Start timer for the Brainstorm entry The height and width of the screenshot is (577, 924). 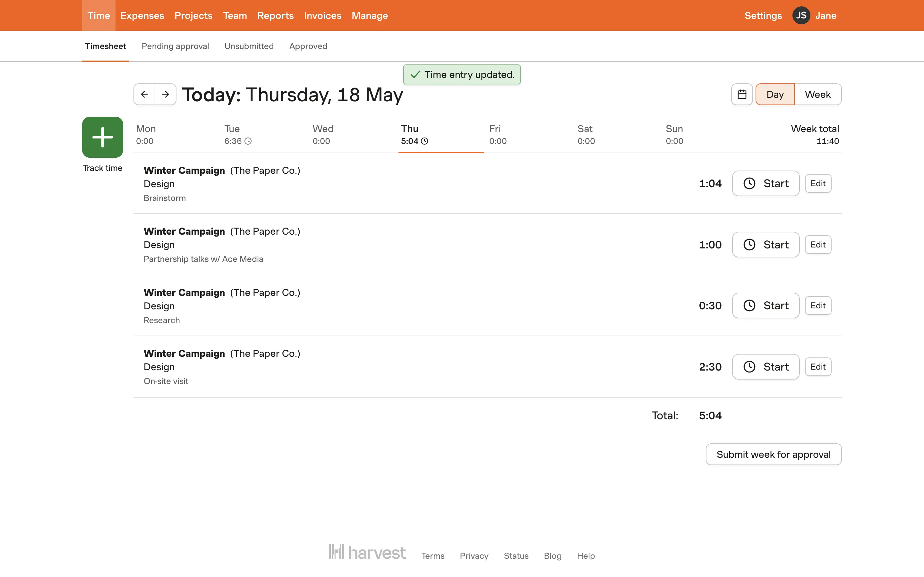tap(766, 184)
